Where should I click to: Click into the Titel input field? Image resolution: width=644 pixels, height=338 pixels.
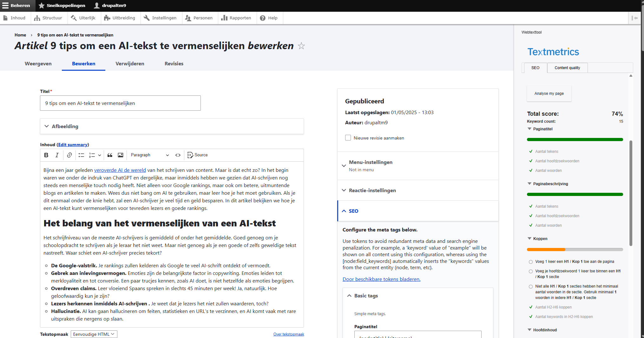120,103
